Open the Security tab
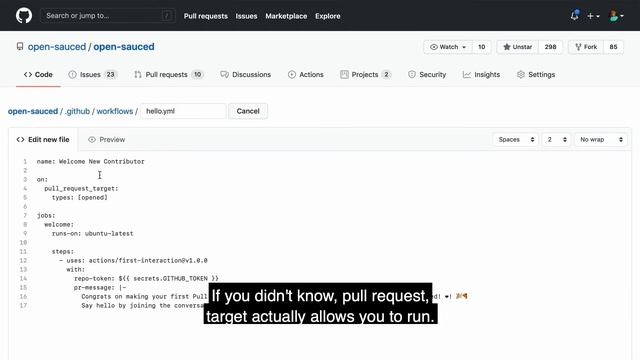 [x=427, y=75]
